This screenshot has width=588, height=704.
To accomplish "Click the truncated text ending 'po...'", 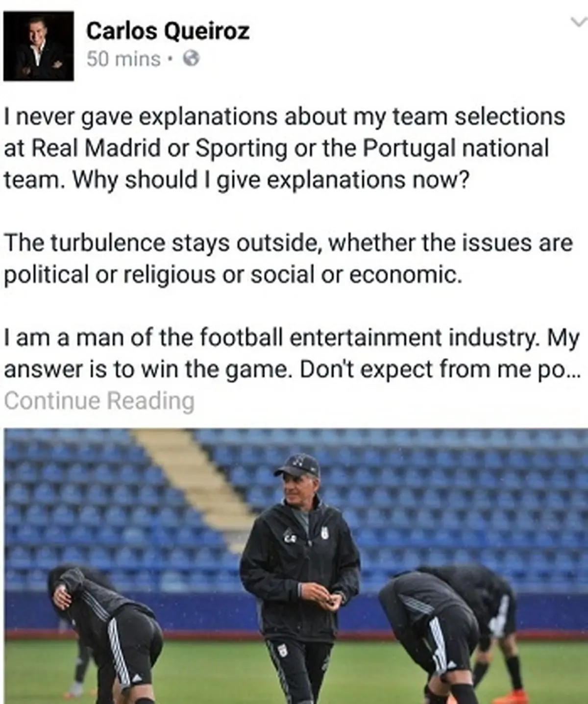I will click(556, 369).
